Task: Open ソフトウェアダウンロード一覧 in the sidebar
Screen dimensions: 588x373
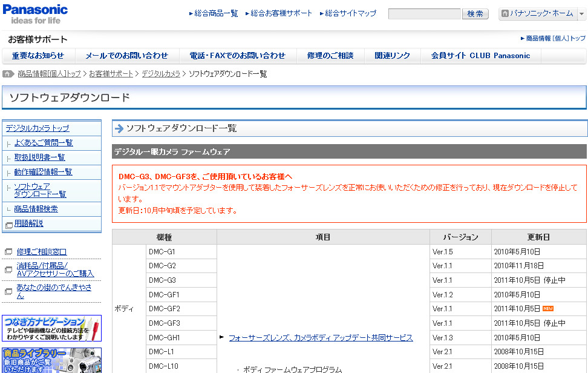Action: coord(40,191)
